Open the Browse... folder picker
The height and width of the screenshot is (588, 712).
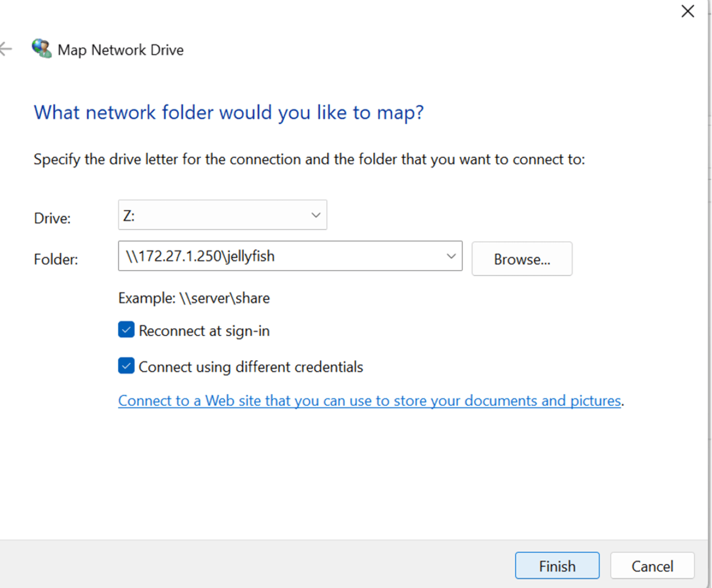click(x=522, y=259)
